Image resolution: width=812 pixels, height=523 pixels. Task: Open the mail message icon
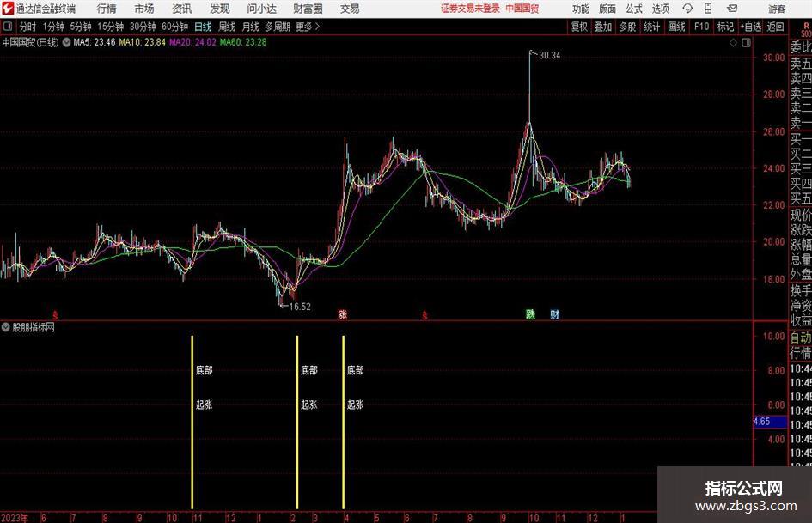click(x=732, y=9)
